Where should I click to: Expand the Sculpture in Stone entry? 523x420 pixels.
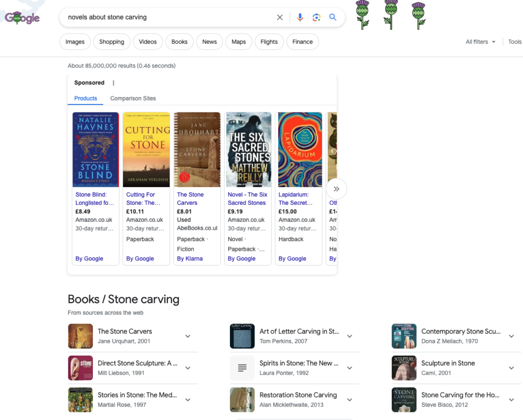511,368
